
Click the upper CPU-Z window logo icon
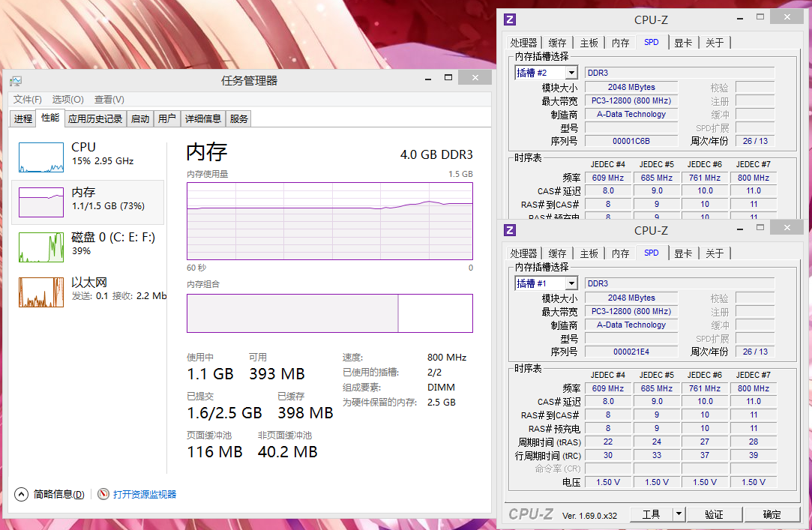coord(510,19)
